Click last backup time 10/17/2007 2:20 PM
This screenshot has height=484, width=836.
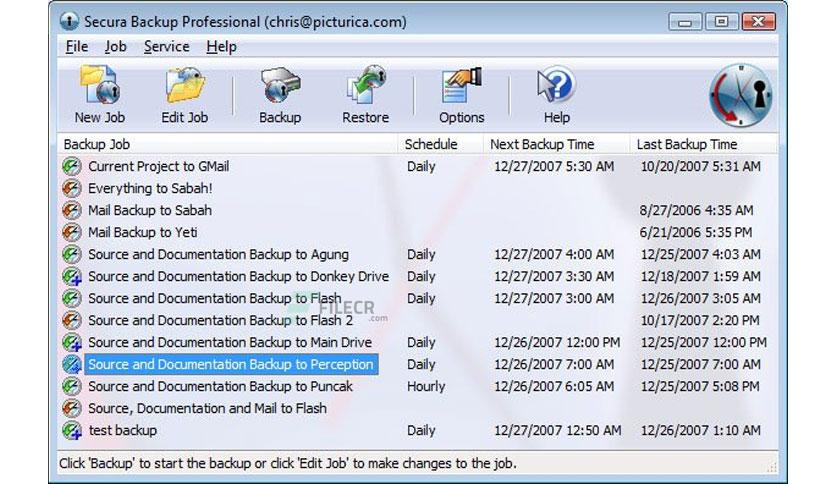700,320
